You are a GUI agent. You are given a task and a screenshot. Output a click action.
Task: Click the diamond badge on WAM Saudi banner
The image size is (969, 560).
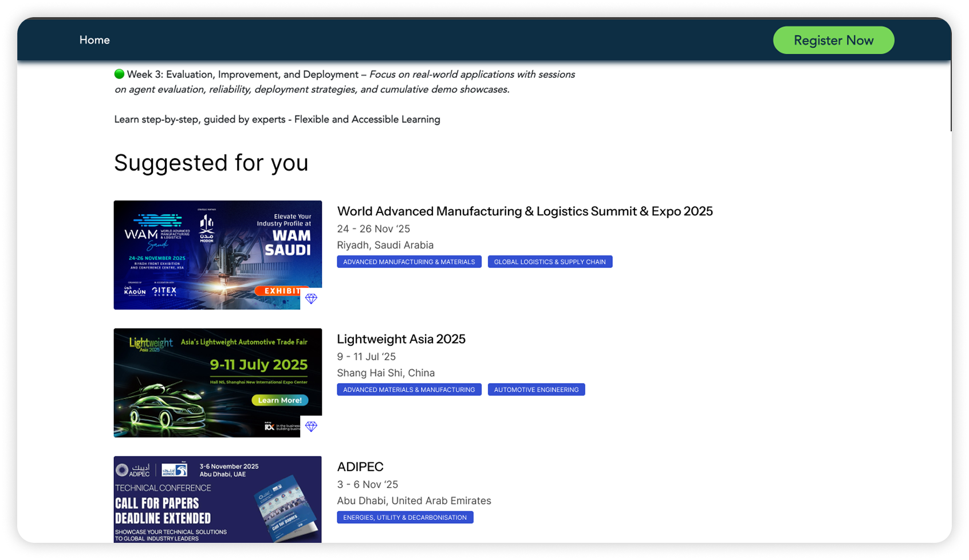point(311,299)
